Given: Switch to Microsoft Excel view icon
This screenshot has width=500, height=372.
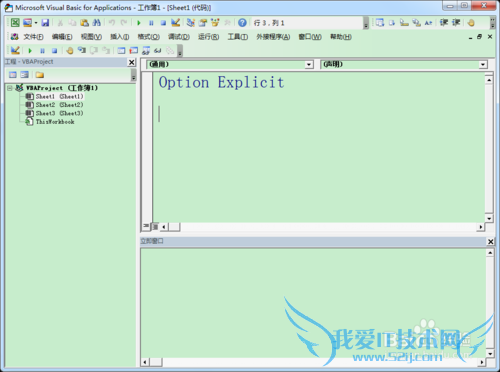Looking at the screenshot, I should [15, 23].
